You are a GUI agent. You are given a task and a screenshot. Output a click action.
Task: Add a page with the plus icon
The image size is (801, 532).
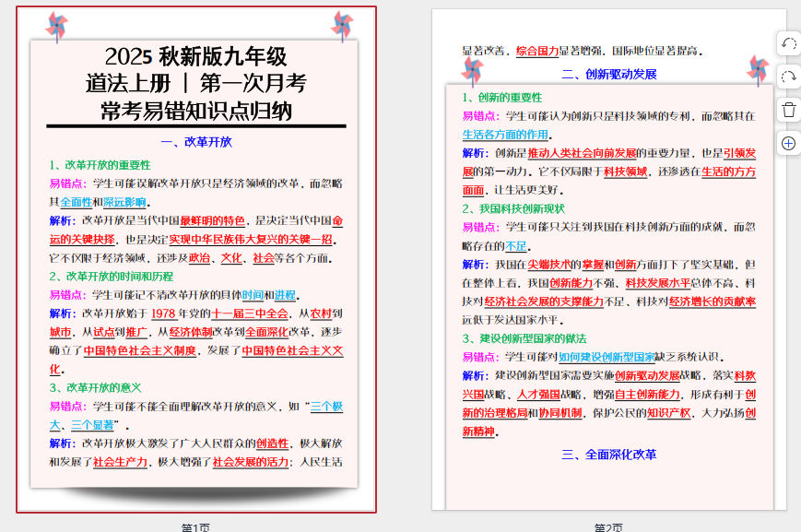click(788, 143)
